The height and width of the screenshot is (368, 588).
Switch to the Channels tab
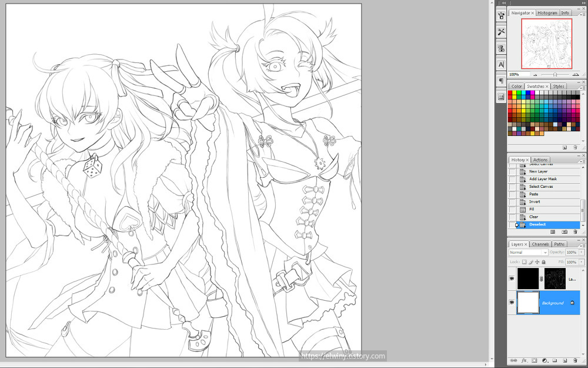540,244
